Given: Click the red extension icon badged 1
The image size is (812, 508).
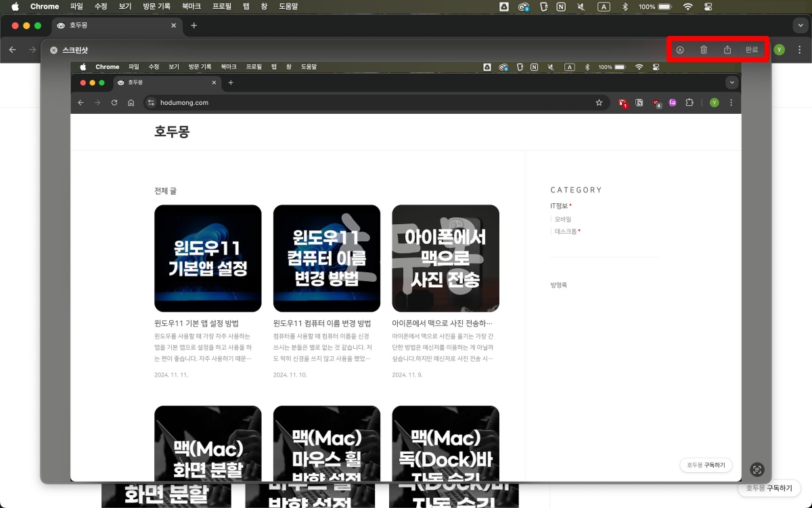Looking at the screenshot, I should (x=623, y=103).
